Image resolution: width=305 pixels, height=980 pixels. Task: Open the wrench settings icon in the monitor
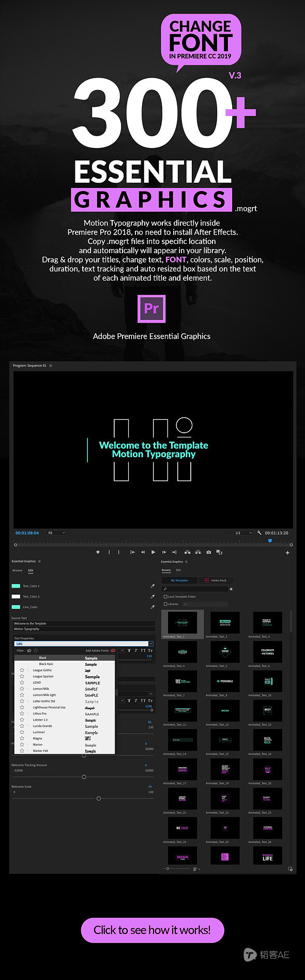[x=260, y=533]
